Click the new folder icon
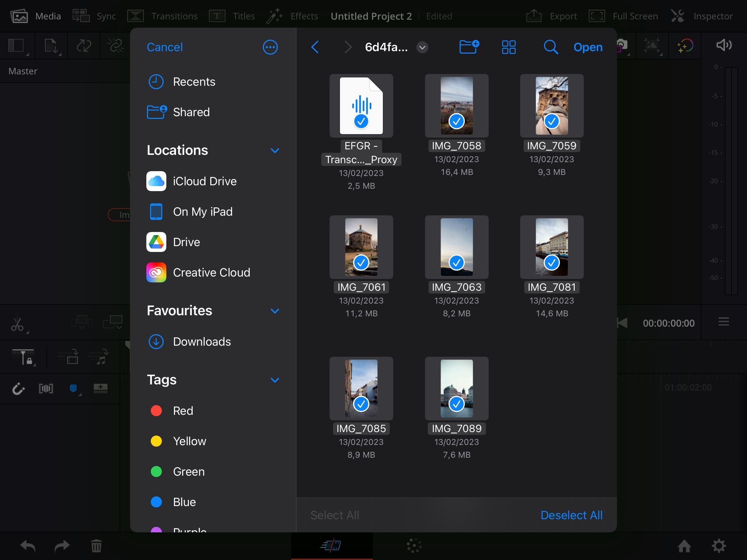Screen dimensions: 747x560 pyautogui.click(x=469, y=47)
